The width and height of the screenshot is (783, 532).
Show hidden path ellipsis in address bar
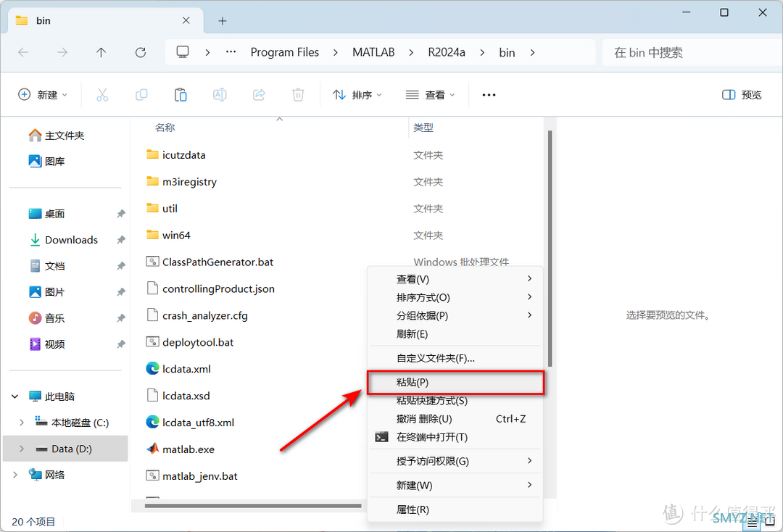point(231,52)
